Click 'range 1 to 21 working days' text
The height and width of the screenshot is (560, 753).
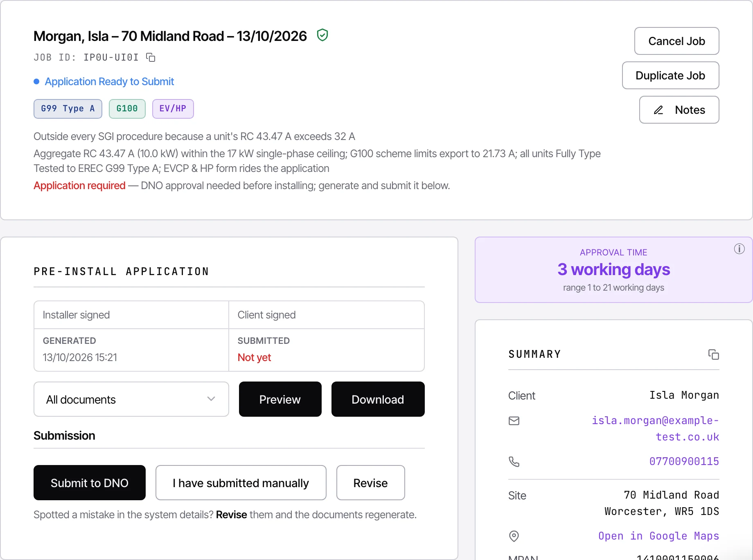(x=613, y=287)
